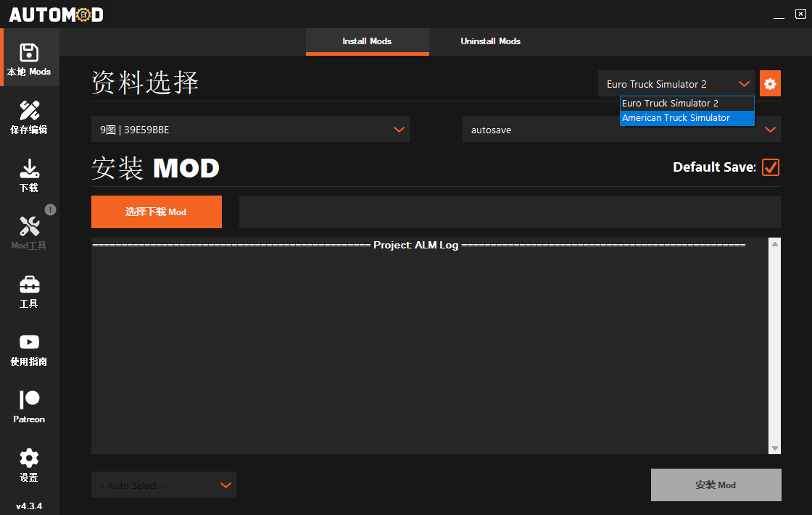Switch to the Install Mods tab
This screenshot has width=812, height=515.
point(367,41)
